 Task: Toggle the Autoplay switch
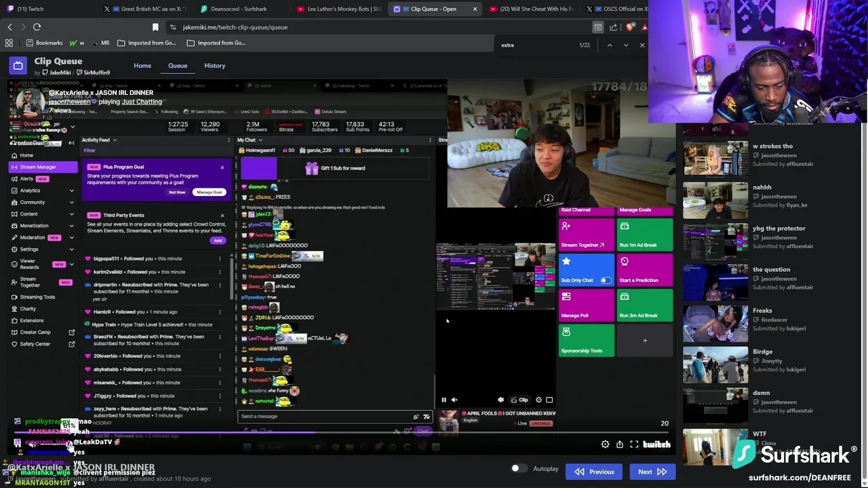pos(519,468)
